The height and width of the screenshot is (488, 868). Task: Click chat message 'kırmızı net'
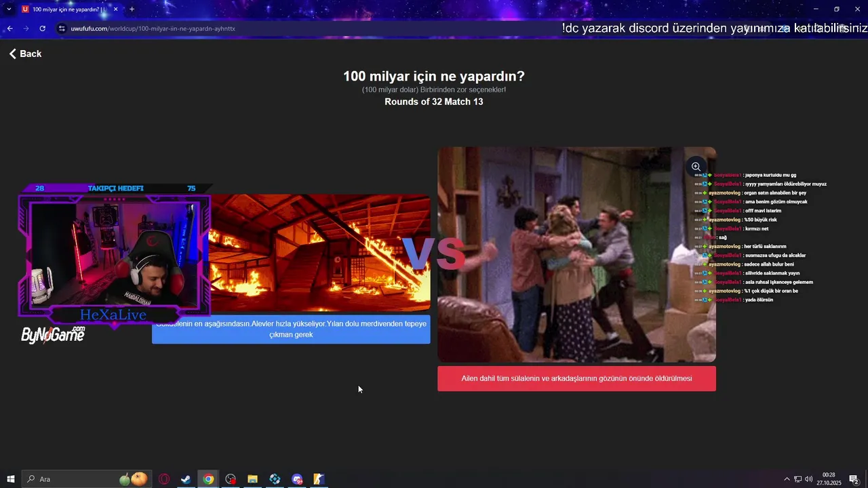pos(756,228)
